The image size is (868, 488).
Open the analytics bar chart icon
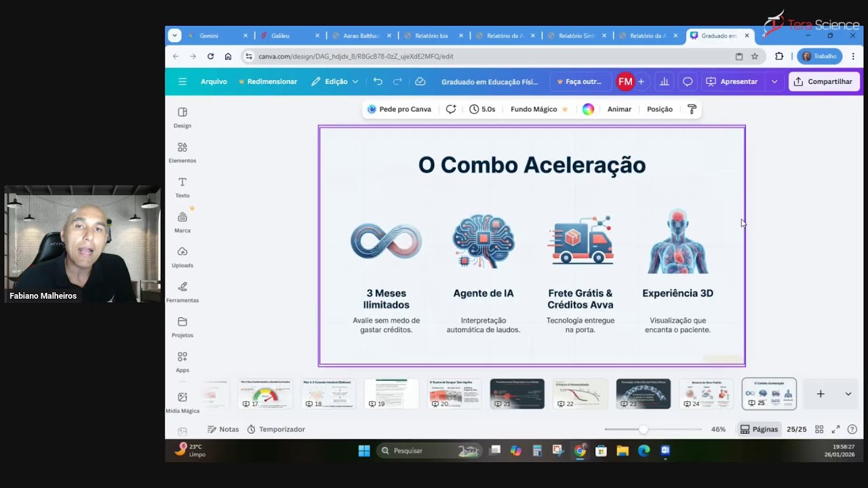pos(664,81)
